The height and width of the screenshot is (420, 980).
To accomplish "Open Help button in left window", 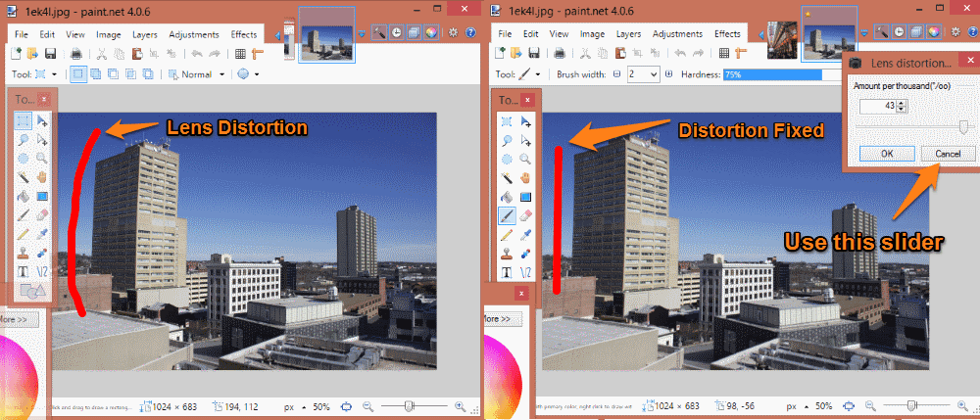I will coord(471,32).
